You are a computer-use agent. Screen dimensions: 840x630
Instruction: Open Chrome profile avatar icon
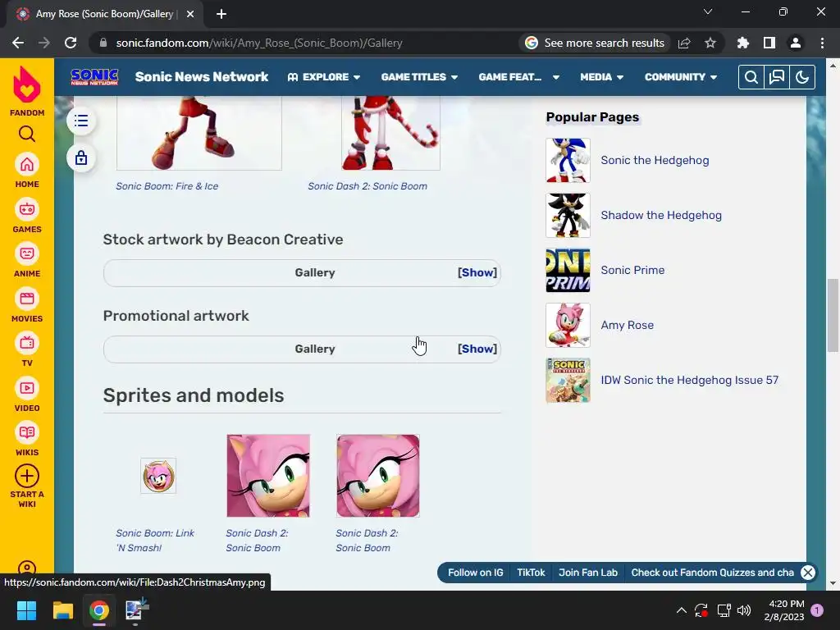click(x=796, y=43)
